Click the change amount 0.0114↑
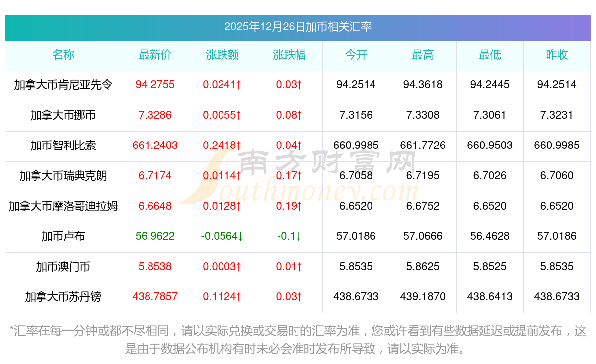 [x=222, y=176]
